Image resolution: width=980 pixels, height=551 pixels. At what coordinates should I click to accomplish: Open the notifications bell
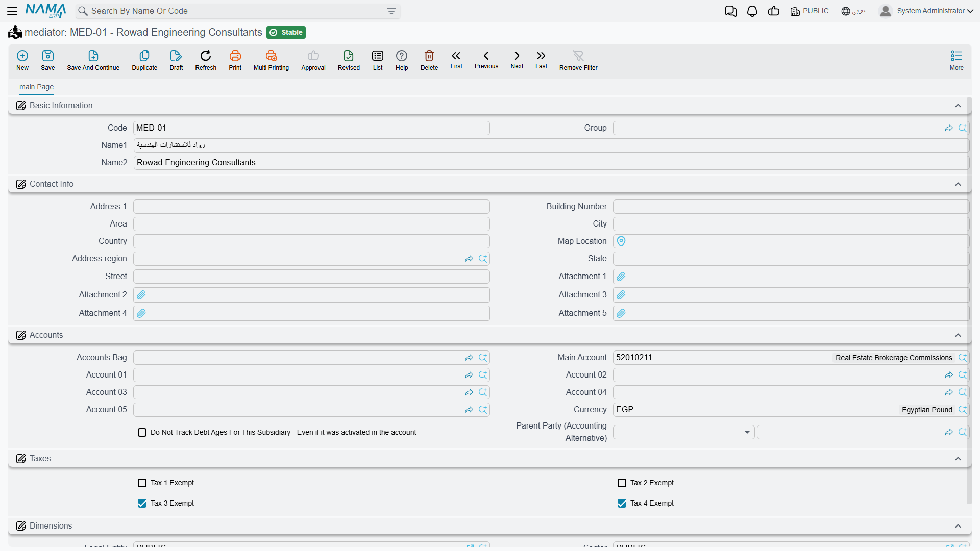tap(752, 11)
